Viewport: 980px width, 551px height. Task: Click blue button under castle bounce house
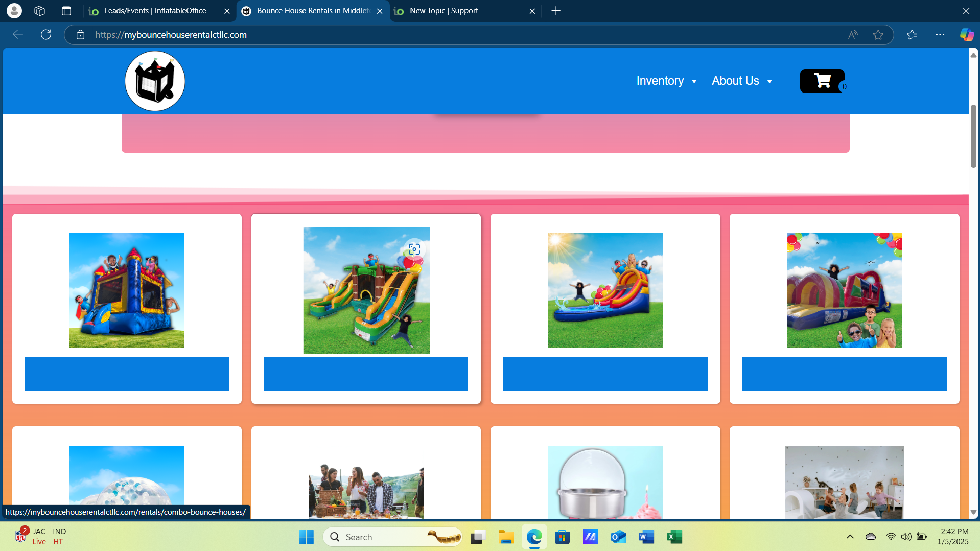pos(127,374)
